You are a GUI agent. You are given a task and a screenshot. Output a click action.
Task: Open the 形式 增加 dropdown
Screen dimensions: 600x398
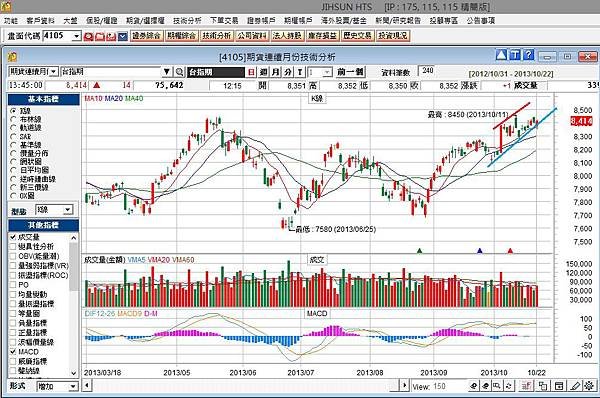(x=73, y=387)
